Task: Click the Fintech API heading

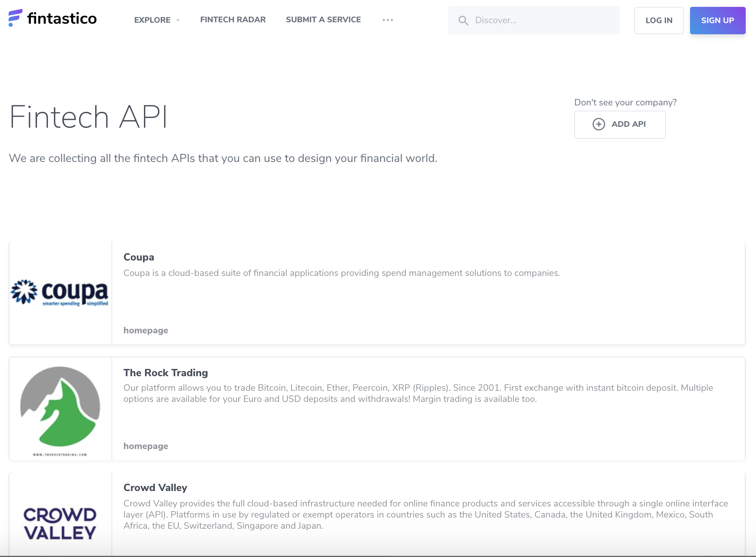Action: coord(88,117)
